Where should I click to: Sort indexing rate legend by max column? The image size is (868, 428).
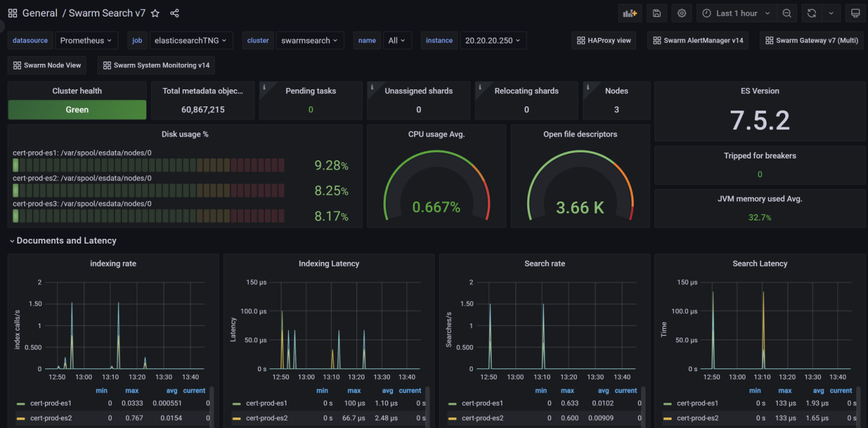132,391
